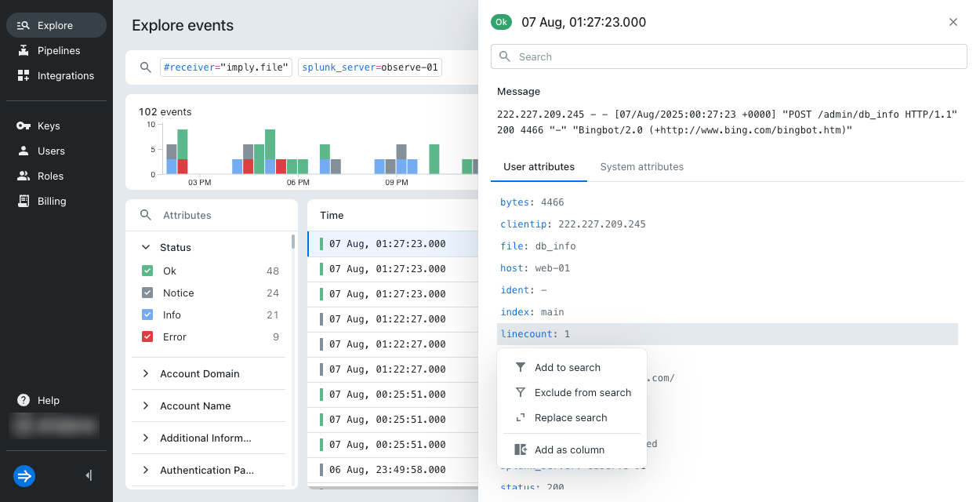Viewport: 980px width, 502px height.
Task: Click the Explore events page title
Action: [183, 26]
